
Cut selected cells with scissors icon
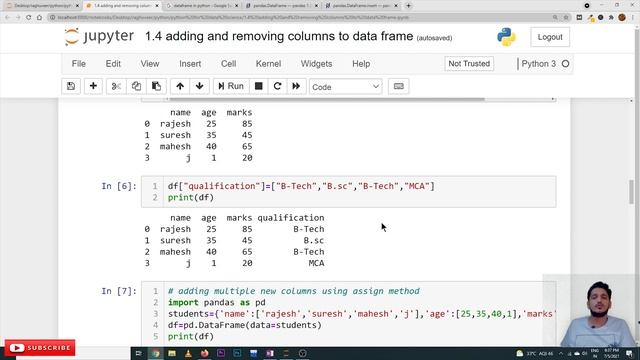(x=116, y=86)
